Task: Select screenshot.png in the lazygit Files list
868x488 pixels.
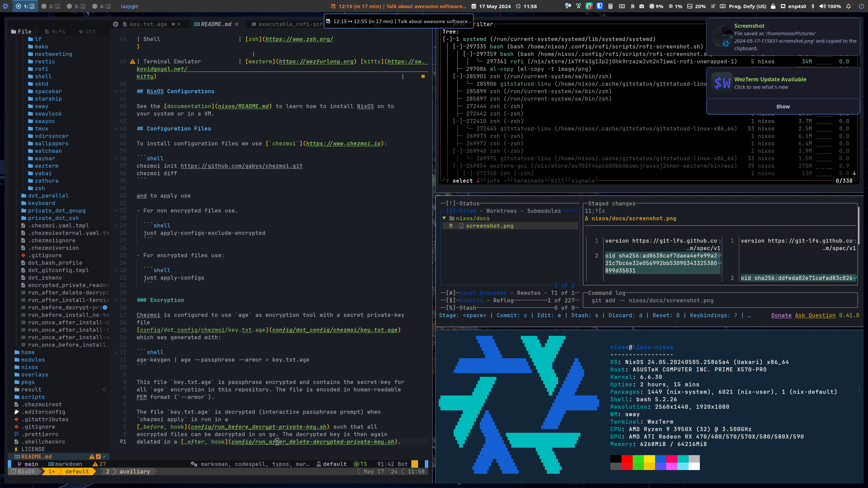Action: (510, 226)
